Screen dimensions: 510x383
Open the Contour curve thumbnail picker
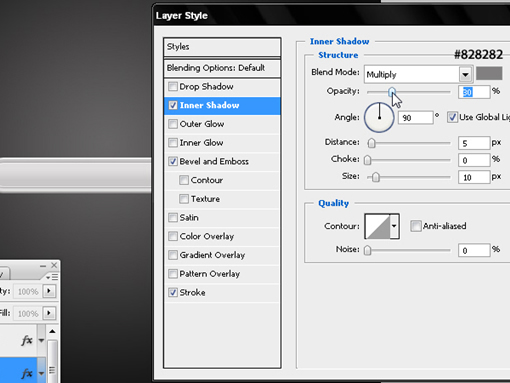pos(377,226)
